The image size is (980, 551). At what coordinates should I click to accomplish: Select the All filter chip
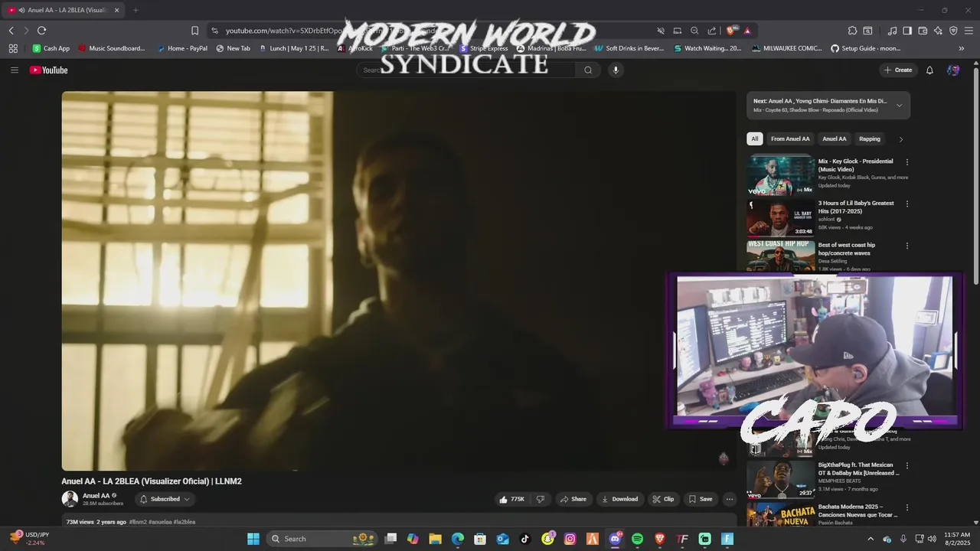754,139
